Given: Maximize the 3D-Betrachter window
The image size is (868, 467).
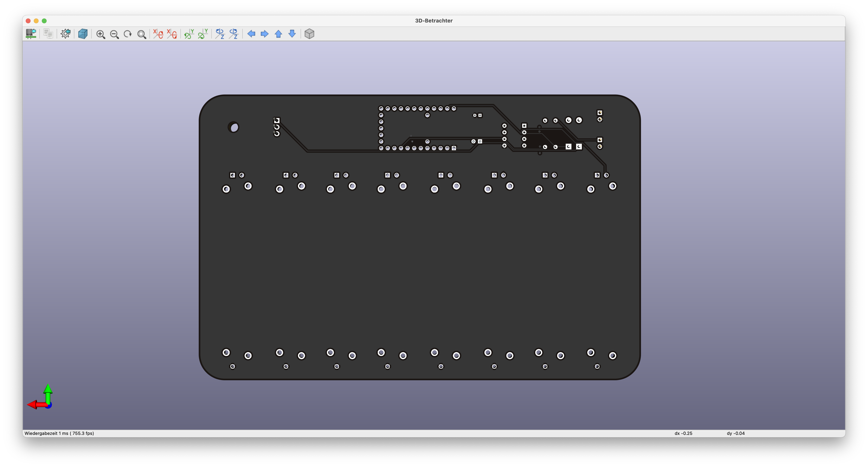Looking at the screenshot, I should 44,21.
